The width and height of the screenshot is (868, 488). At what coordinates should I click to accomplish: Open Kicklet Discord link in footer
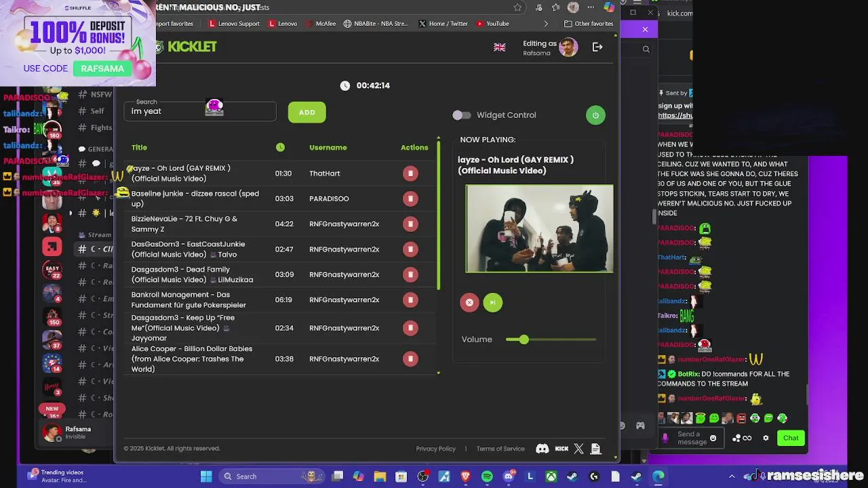click(542, 449)
